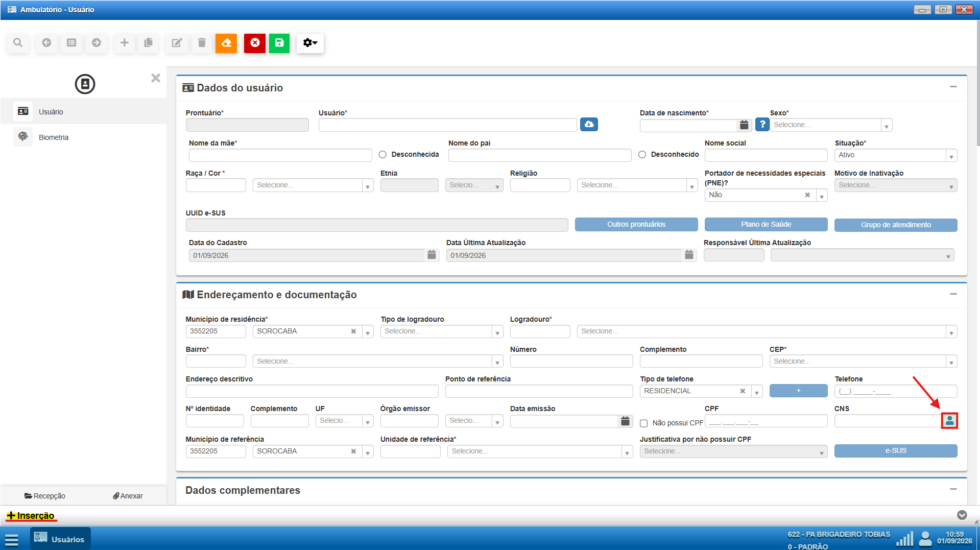Select Desconhecida radio for Nome da mãe
Image resolution: width=980 pixels, height=550 pixels.
[x=383, y=155]
